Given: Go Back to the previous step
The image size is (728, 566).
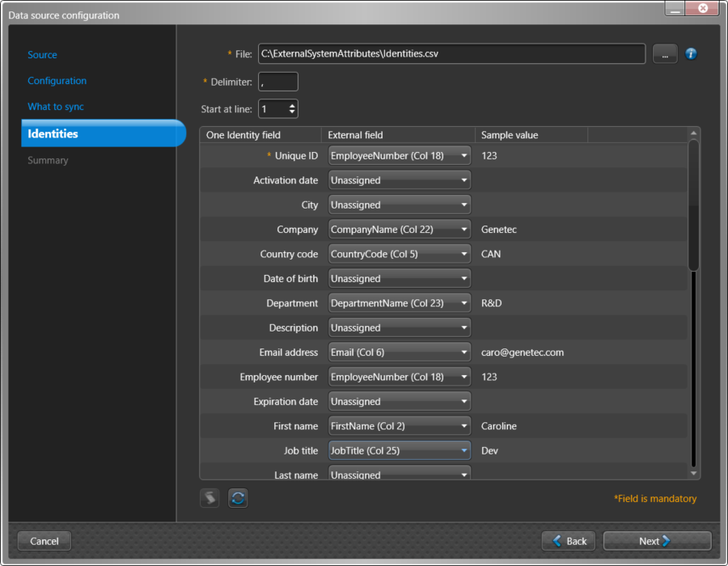Looking at the screenshot, I should pyautogui.click(x=569, y=541).
